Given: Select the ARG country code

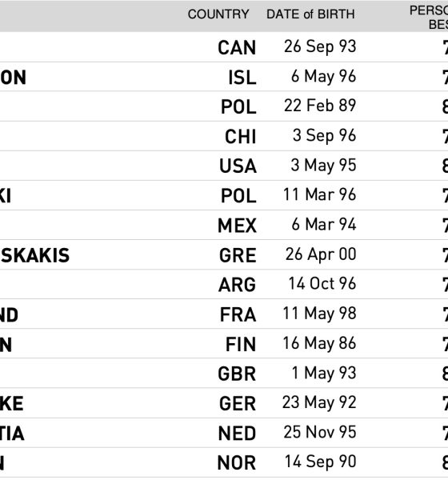Looking at the screenshot, I should pyautogui.click(x=237, y=285).
